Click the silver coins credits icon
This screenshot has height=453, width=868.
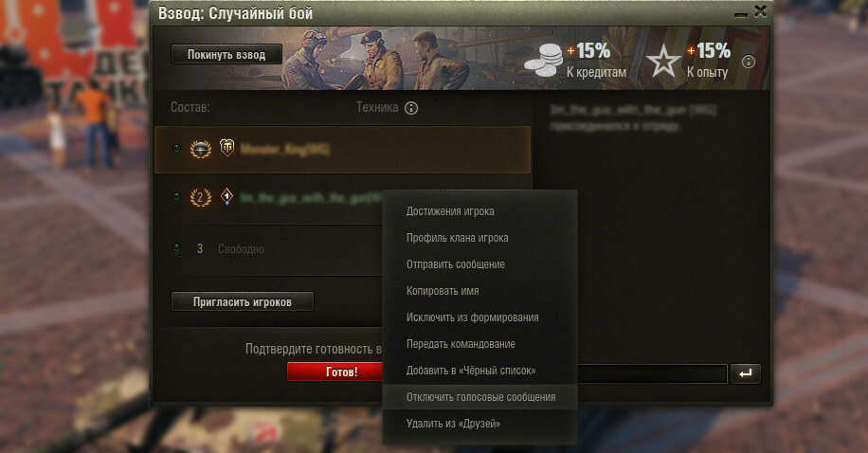543,61
